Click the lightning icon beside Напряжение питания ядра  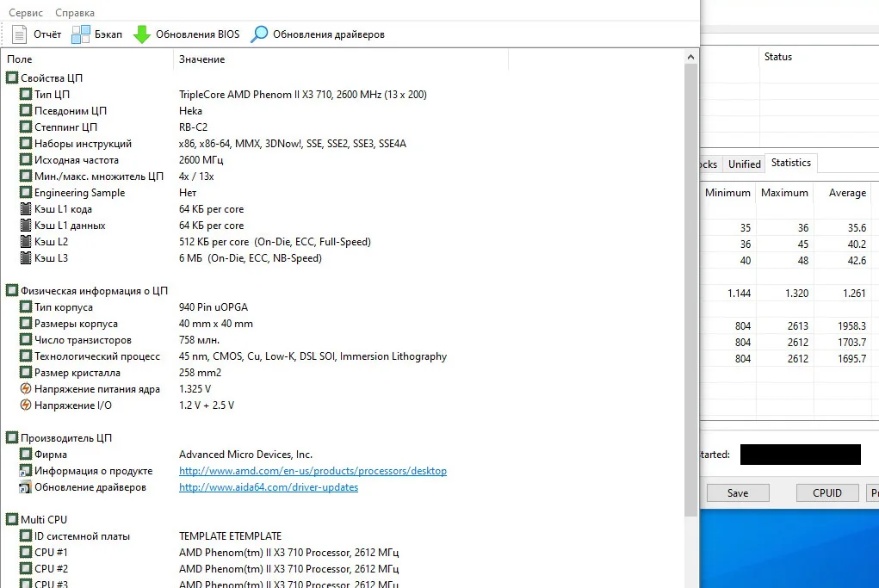pyautogui.click(x=26, y=388)
